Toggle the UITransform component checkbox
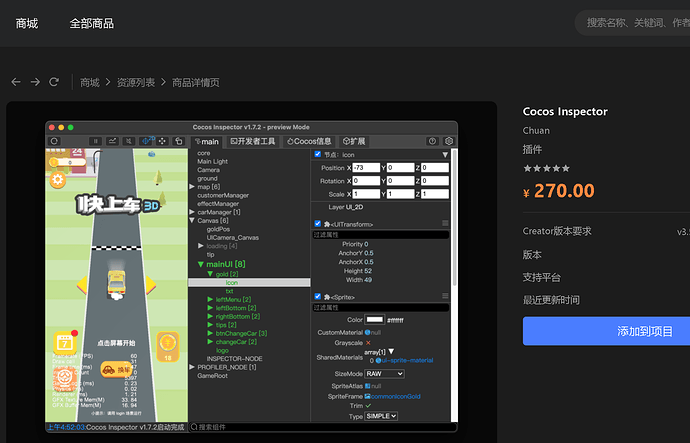The height and width of the screenshot is (443, 690). (x=318, y=223)
